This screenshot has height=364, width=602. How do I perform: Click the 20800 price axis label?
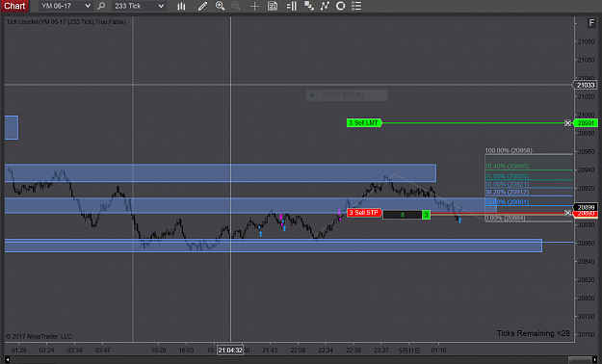click(x=587, y=298)
